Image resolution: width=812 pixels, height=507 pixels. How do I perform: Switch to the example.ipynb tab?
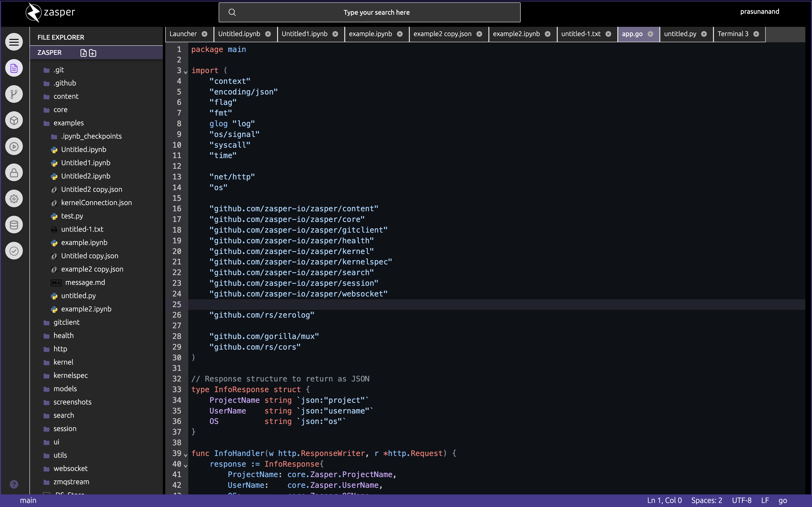click(370, 34)
